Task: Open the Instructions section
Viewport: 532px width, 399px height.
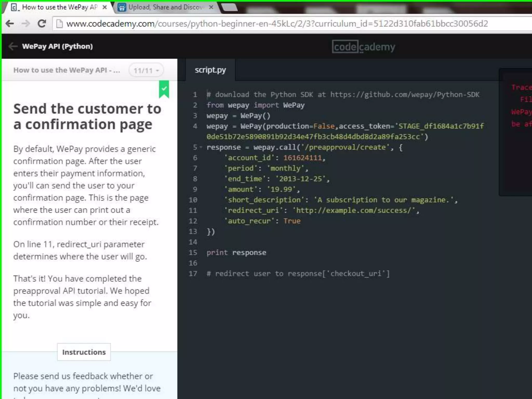Action: click(84, 352)
